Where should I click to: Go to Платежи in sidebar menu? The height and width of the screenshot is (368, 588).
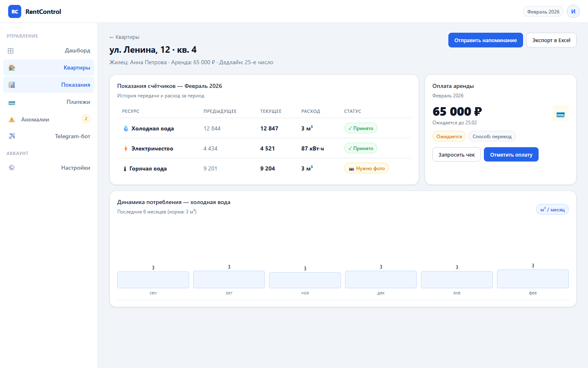78,102
